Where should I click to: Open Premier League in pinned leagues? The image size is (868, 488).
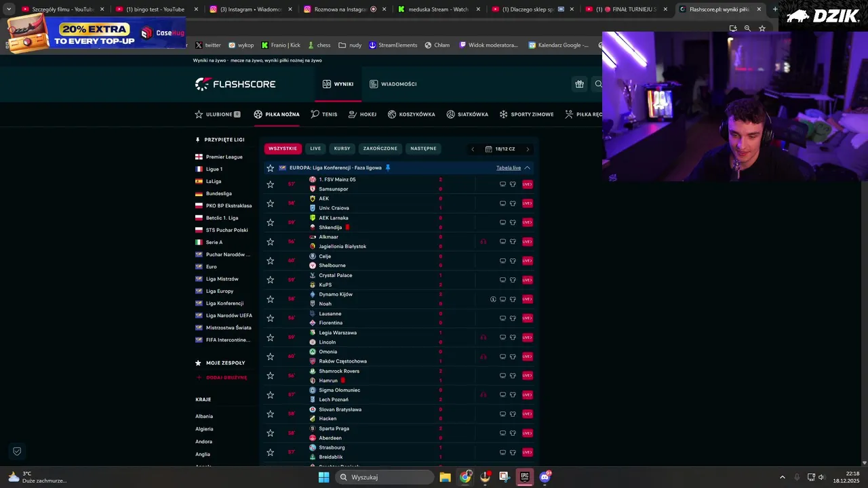click(x=224, y=157)
